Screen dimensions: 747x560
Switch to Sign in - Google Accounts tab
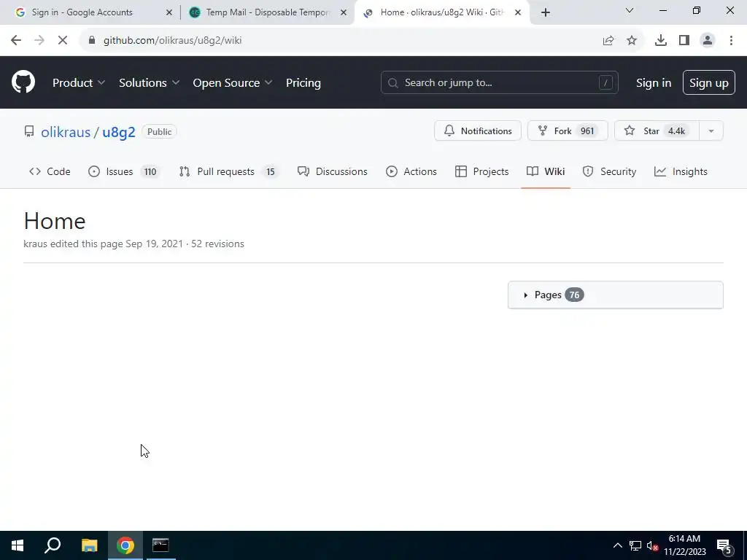90,12
